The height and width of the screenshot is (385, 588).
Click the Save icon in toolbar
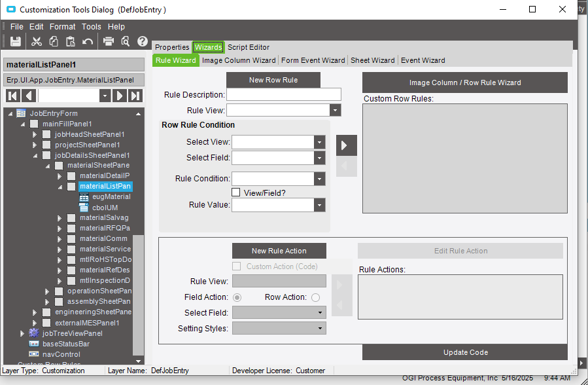coord(16,41)
